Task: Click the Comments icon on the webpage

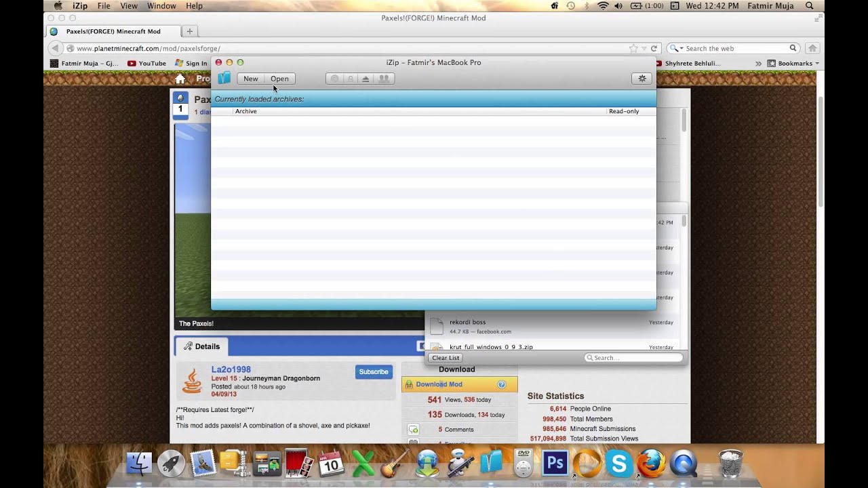Action: click(x=413, y=430)
